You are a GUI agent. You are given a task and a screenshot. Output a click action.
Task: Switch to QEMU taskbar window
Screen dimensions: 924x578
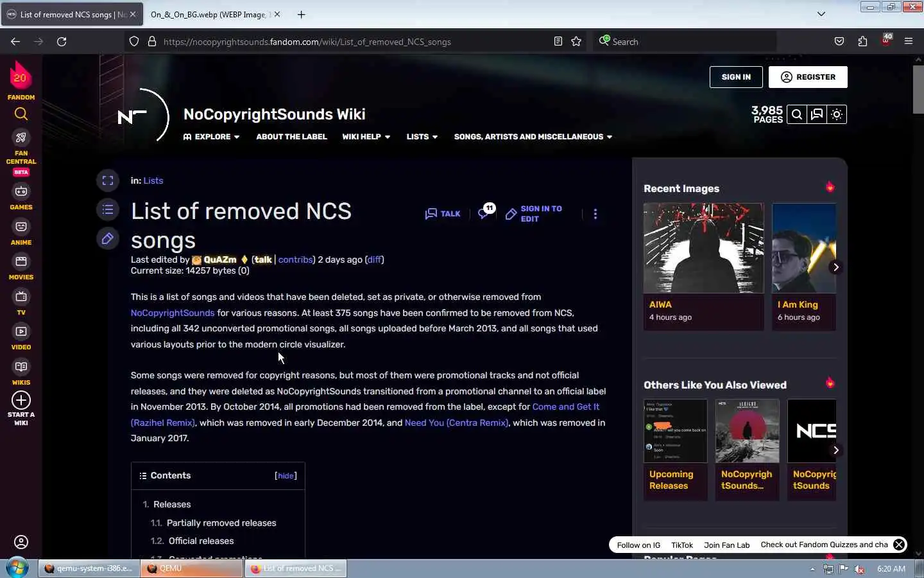(x=192, y=568)
